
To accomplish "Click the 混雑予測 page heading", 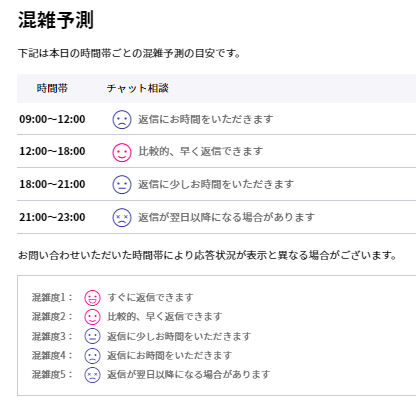I will 56,20.
